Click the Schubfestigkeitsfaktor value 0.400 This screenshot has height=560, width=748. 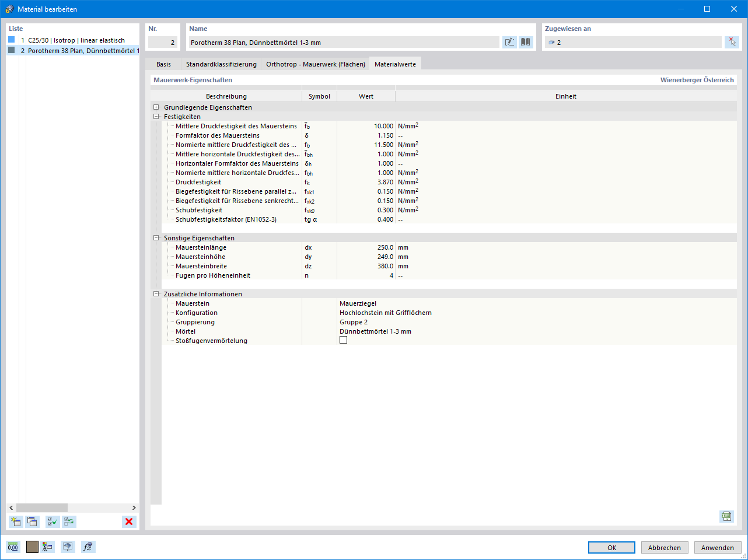tap(386, 219)
